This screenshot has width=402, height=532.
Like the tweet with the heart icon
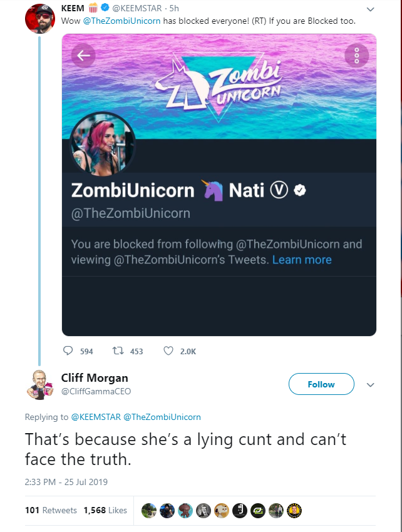coord(168,350)
